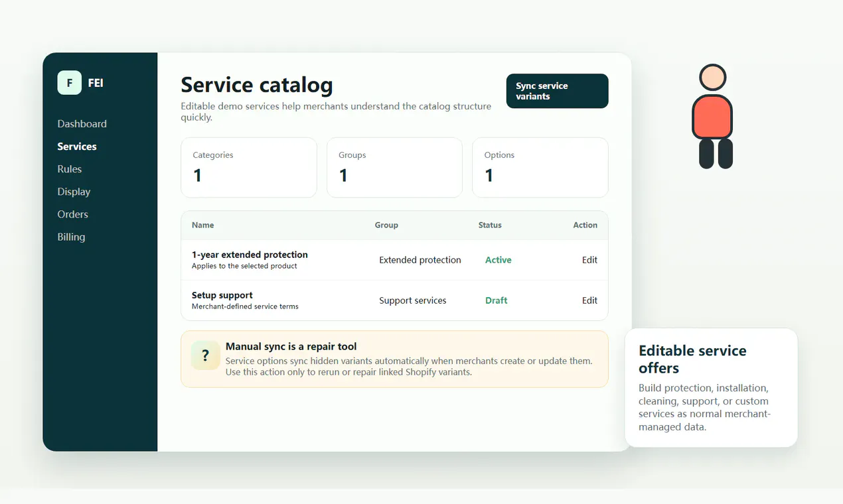Click the Status column header

pos(490,225)
